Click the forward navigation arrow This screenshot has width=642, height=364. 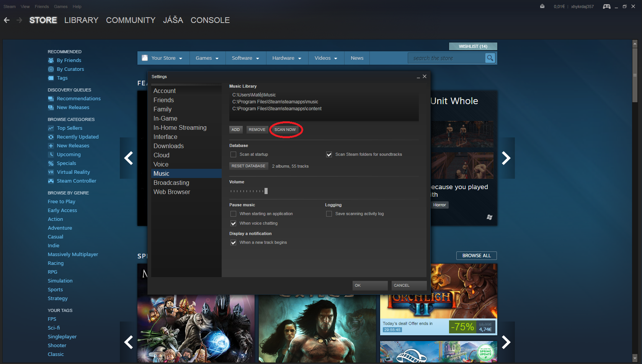[19, 20]
